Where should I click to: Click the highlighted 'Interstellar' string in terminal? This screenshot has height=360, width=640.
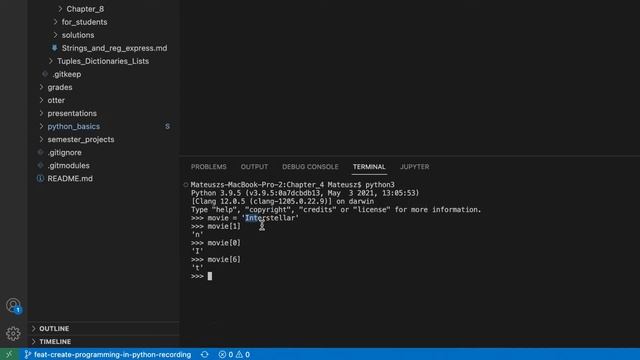272,218
